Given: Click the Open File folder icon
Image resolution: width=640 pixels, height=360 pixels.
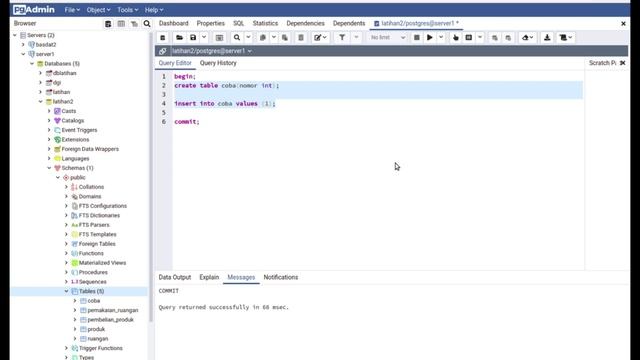Looking at the screenshot, I should coord(179,38).
